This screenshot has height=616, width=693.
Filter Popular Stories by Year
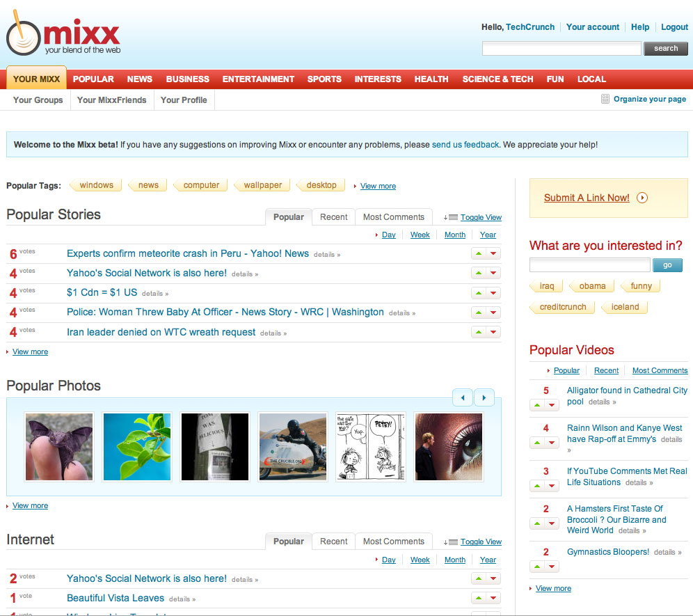(x=488, y=235)
